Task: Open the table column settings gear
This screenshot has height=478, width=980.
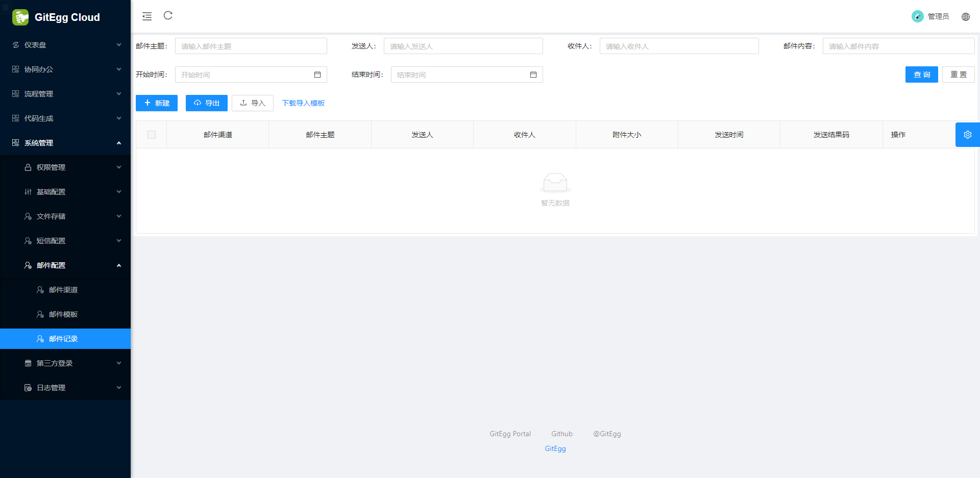Action: pyautogui.click(x=967, y=134)
